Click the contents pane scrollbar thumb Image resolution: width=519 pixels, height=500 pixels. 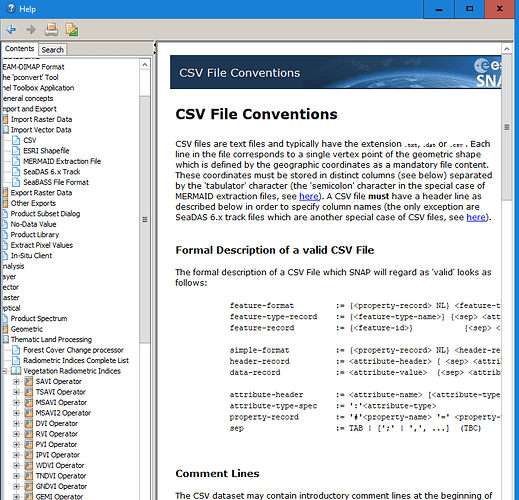(145, 219)
